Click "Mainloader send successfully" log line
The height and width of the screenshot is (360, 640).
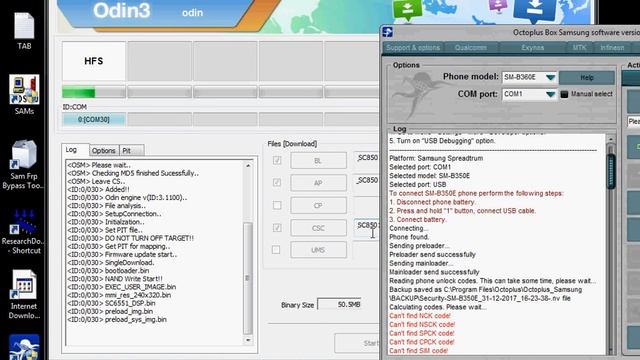click(434, 272)
